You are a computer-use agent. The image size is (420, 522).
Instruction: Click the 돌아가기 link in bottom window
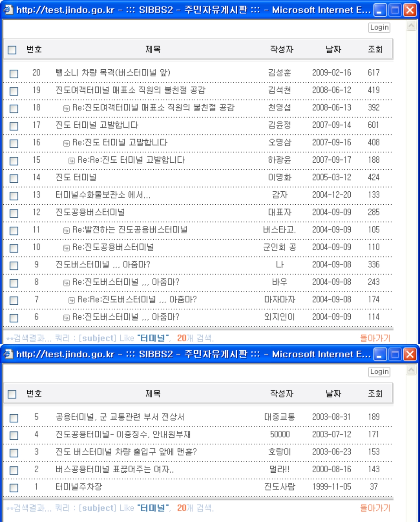tap(375, 508)
